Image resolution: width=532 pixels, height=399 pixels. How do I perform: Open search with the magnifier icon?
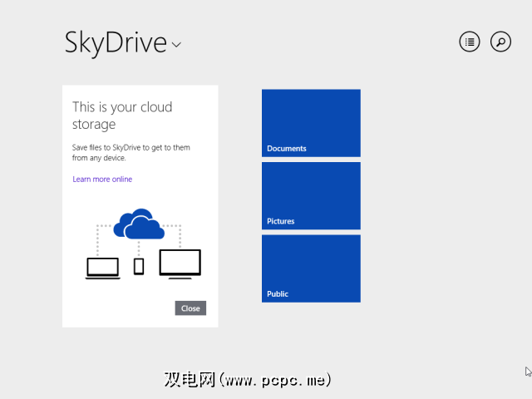500,42
